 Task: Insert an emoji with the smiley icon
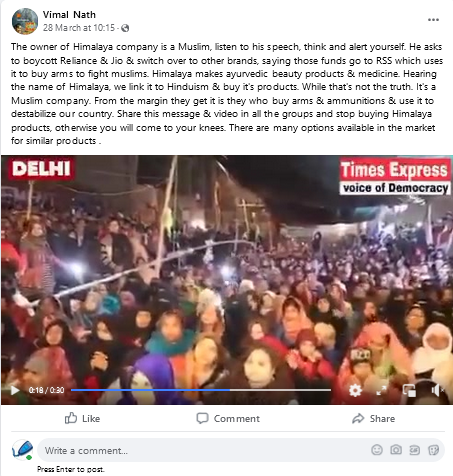377,450
